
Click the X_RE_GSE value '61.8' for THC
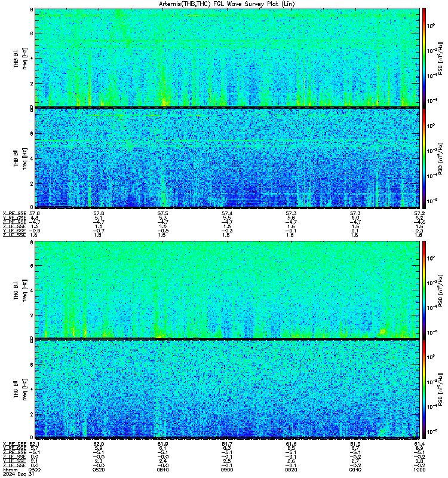tap(162, 444)
